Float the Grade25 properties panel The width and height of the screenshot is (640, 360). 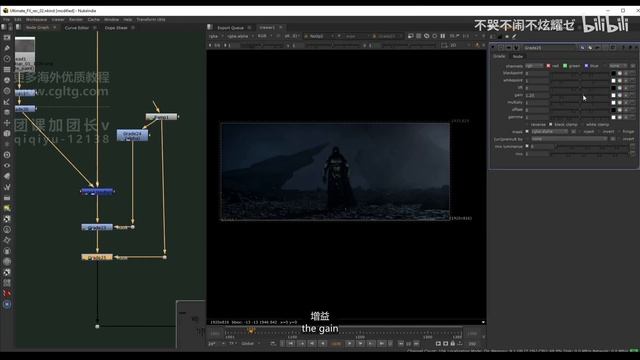[x=630, y=48]
